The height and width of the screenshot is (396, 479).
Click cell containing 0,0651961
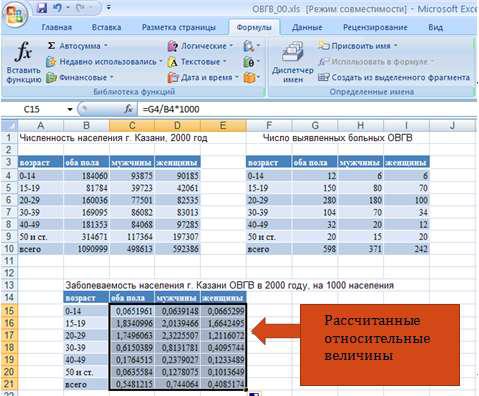tap(132, 311)
